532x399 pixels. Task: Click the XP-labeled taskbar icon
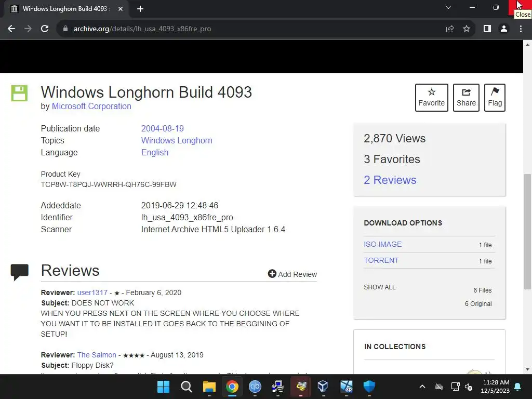pyautogui.click(x=347, y=387)
